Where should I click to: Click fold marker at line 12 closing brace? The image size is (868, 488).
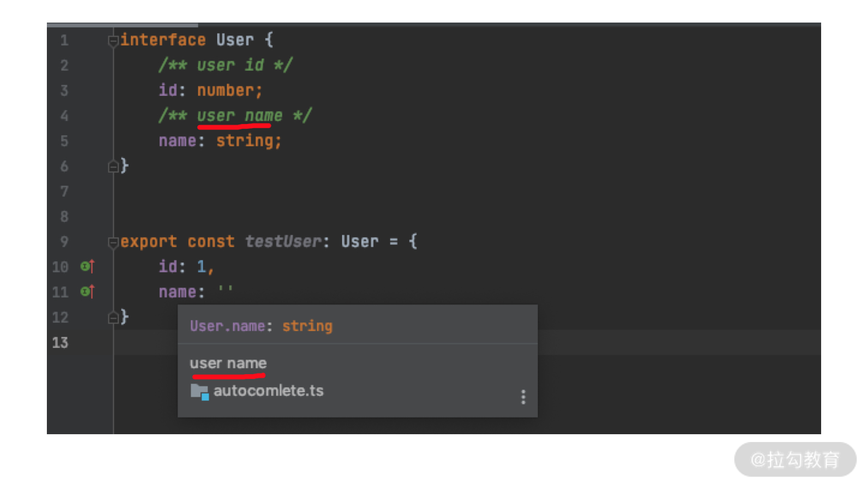tap(113, 318)
